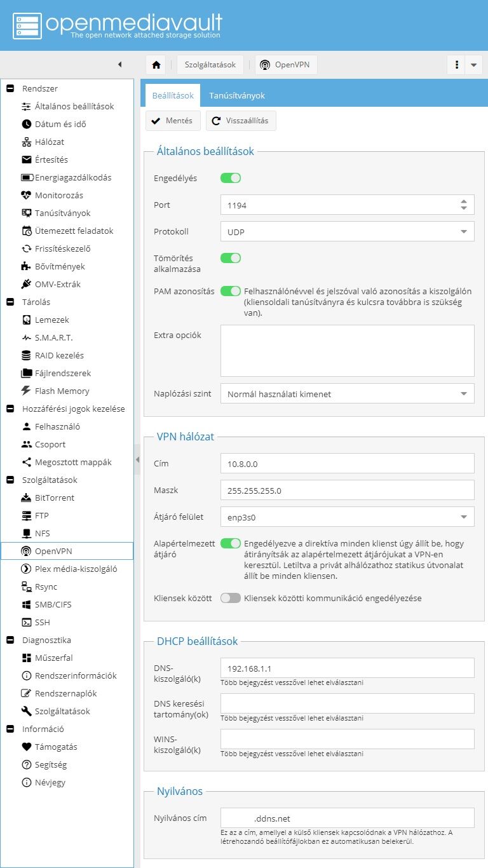Toggle Tömörítés alkalmazása switch off
The height and width of the screenshot is (868, 488).
[231, 258]
